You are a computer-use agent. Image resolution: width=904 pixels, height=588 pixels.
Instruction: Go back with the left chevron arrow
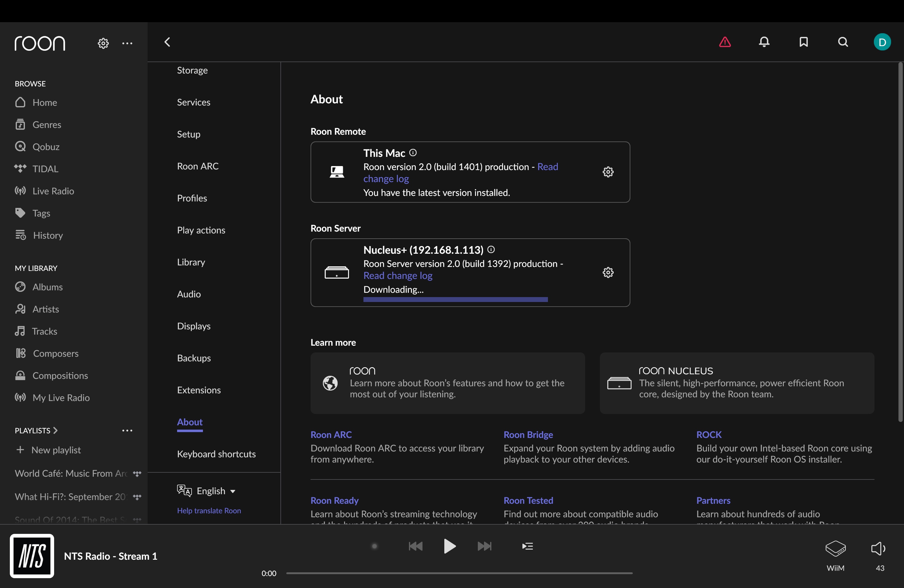167,42
